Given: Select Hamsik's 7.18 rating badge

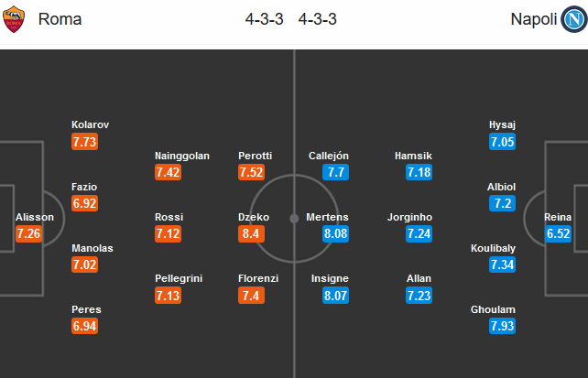Looking at the screenshot, I should pyautogui.click(x=419, y=172).
